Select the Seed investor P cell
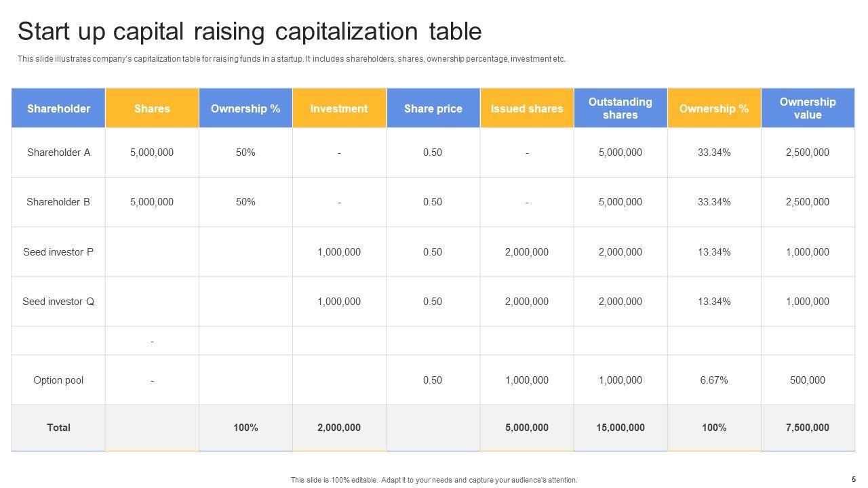868x488 pixels. click(x=58, y=252)
